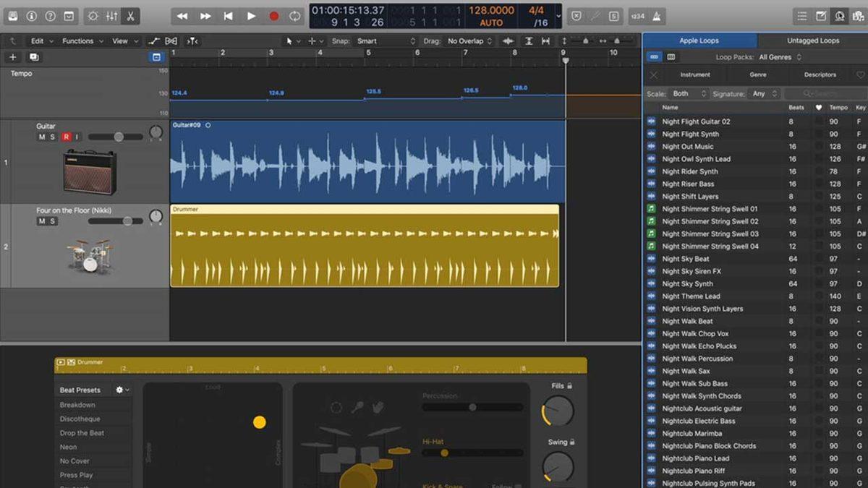This screenshot has width=868, height=488.
Task: Open the Library drawer icon
Action: click(x=13, y=15)
